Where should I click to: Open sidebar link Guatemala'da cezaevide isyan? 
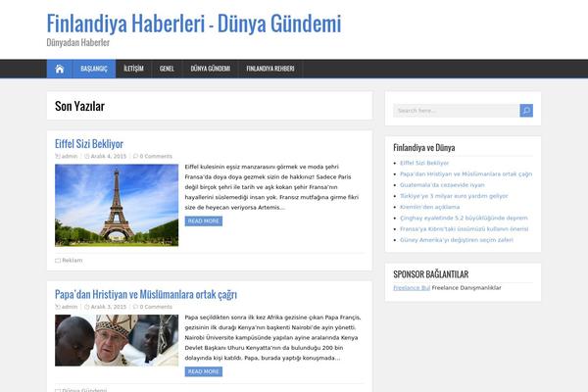click(442, 185)
